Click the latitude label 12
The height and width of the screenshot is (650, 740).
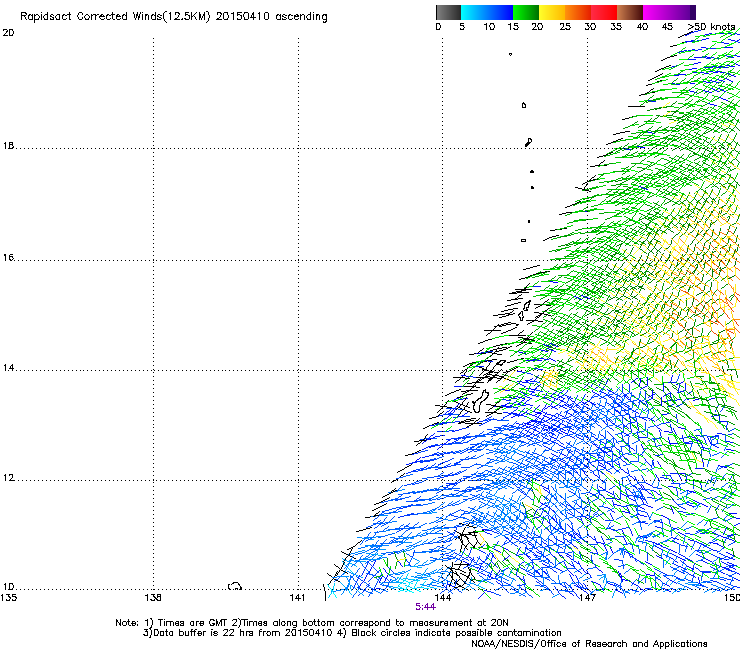8,478
